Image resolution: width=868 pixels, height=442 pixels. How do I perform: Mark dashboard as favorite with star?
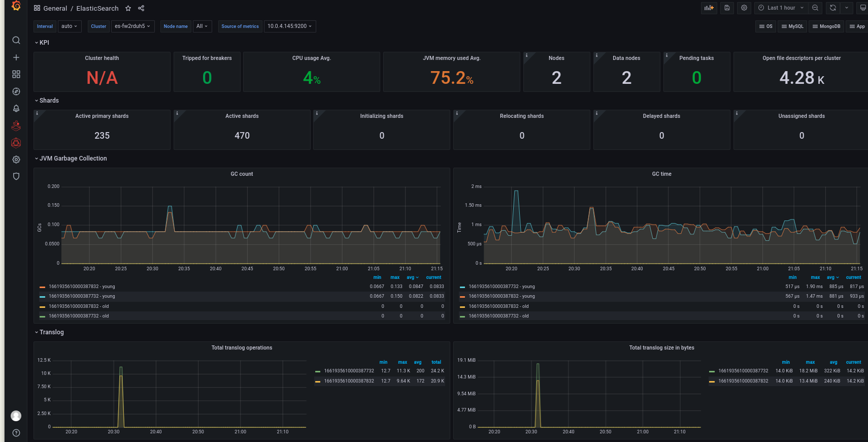[x=128, y=8]
